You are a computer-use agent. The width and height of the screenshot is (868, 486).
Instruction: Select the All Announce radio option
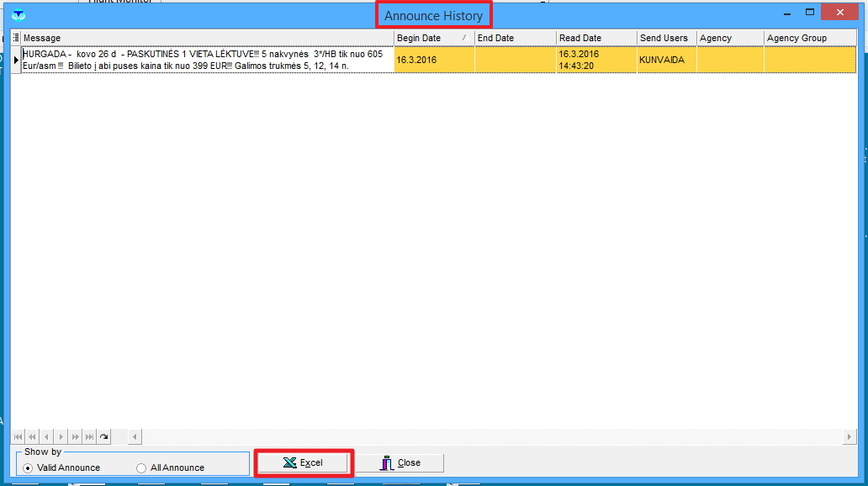click(141, 468)
